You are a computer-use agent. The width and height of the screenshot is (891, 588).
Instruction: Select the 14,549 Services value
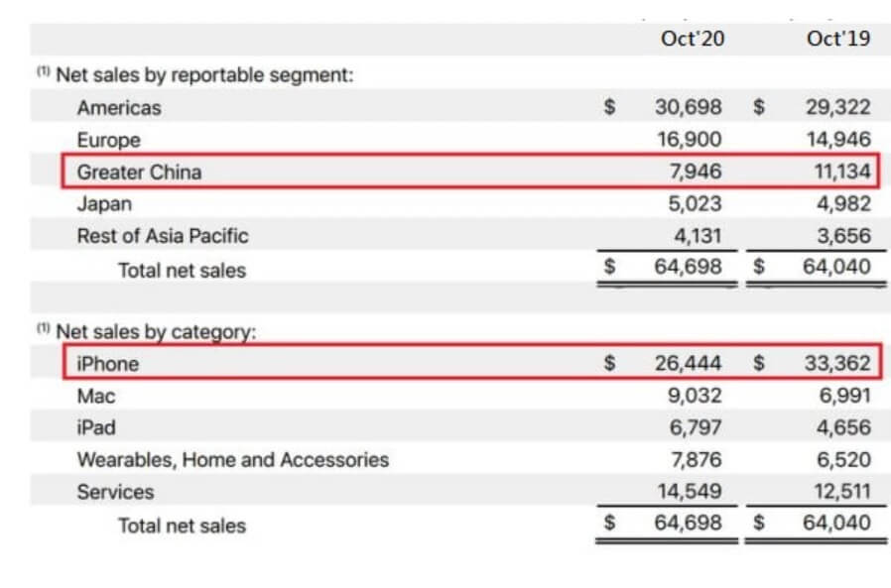[688, 492]
